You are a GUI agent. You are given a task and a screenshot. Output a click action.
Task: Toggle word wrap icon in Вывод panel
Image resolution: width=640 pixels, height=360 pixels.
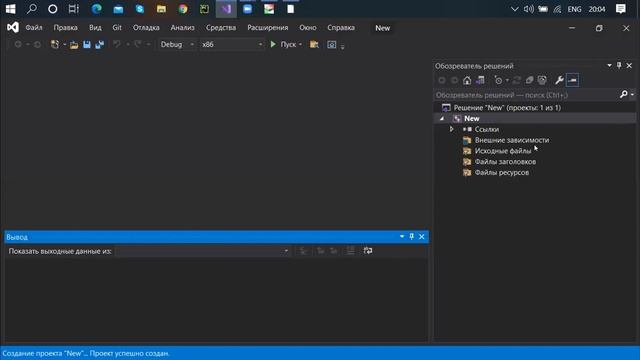(367, 251)
